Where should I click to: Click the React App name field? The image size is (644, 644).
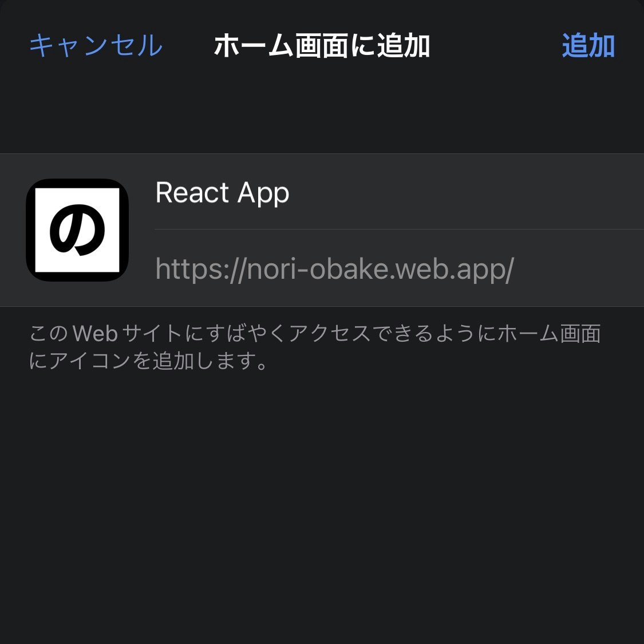(399, 192)
